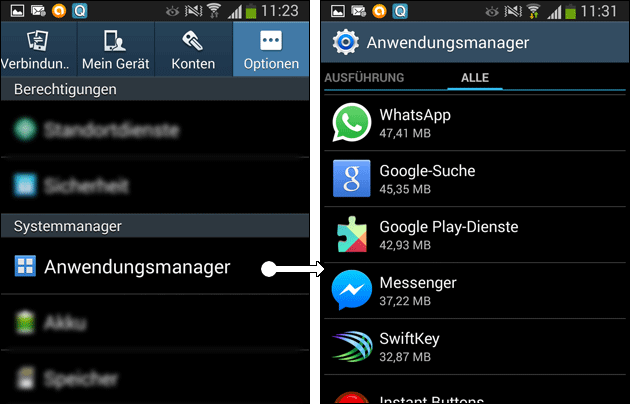This screenshot has height=404, width=630.
Task: Open the WhatsApp app entry icon
Action: click(352, 122)
